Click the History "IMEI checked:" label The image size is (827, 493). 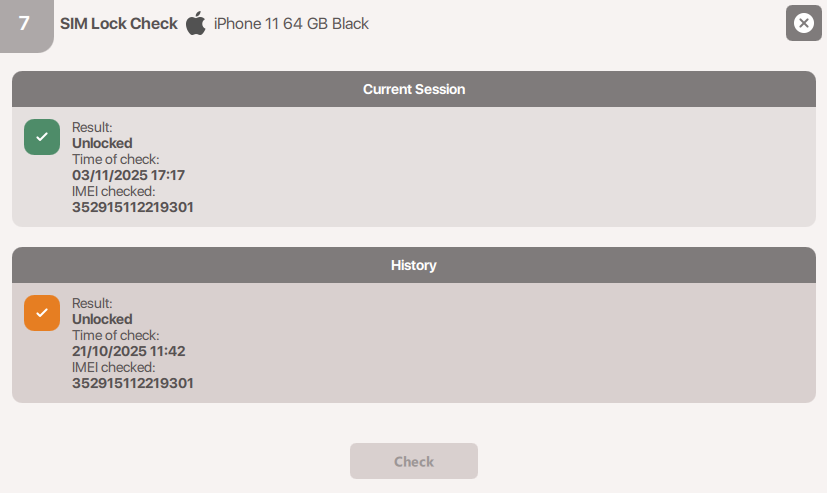113,367
